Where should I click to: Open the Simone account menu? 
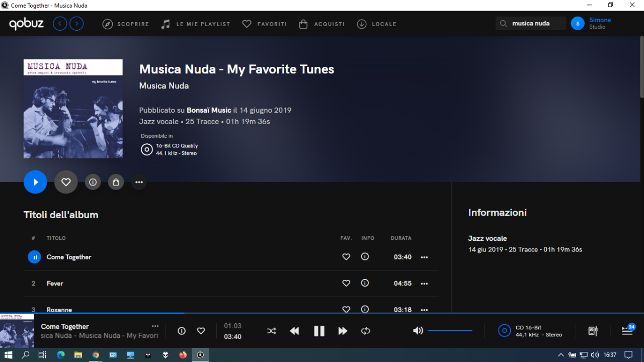pos(591,23)
